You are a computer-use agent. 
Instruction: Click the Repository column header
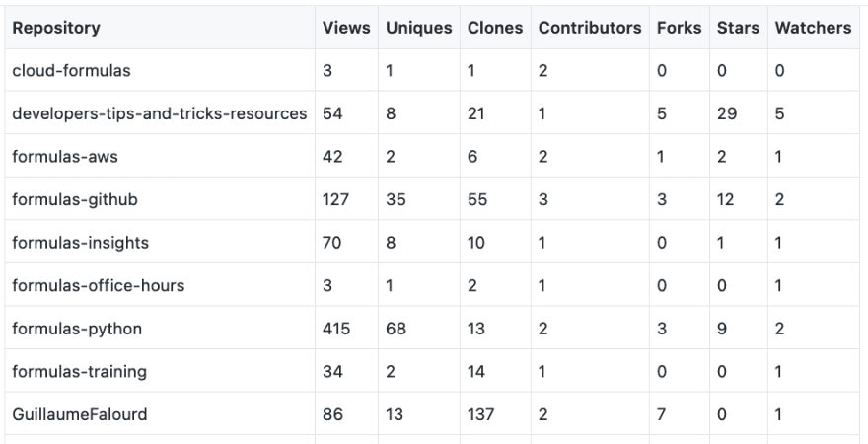(x=56, y=28)
